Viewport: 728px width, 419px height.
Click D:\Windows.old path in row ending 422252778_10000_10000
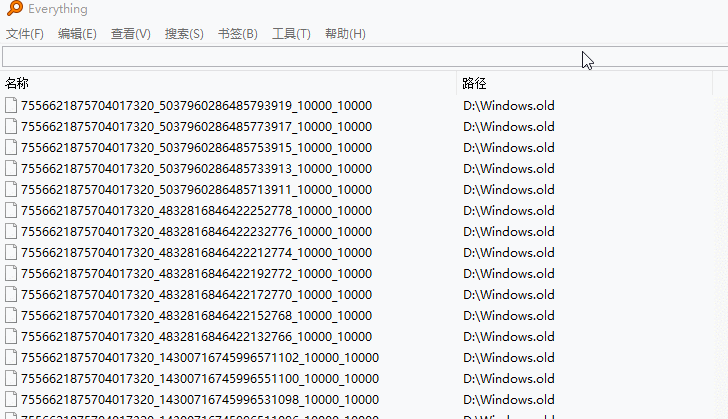click(509, 211)
